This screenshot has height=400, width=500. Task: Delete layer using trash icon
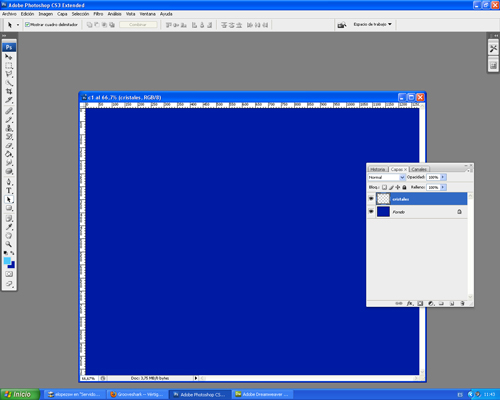coord(462,303)
